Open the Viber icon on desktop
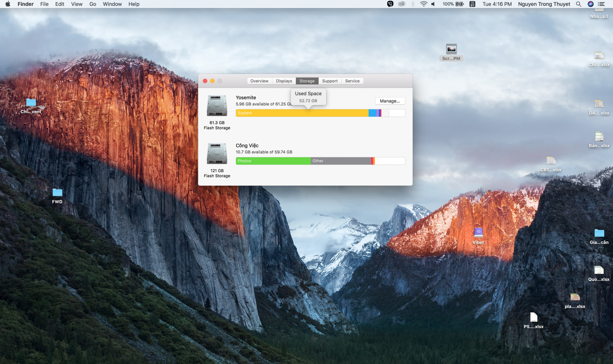This screenshot has height=364, width=613. 478,232
